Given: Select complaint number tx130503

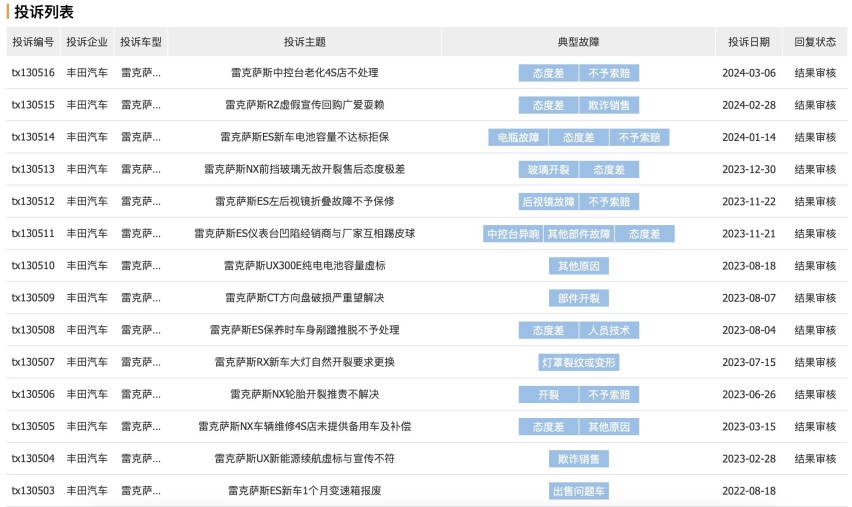Looking at the screenshot, I should point(33,490).
